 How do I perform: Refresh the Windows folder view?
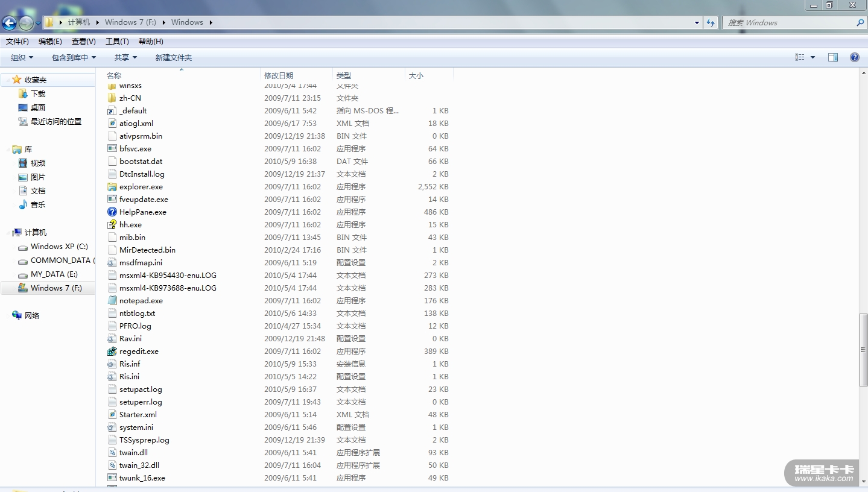click(x=711, y=23)
